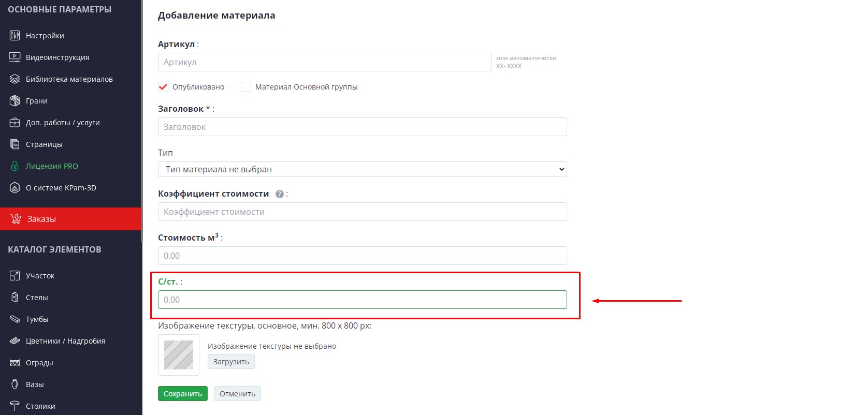Click the green Сохранить button
This screenshot has width=868, height=415.
[x=183, y=394]
